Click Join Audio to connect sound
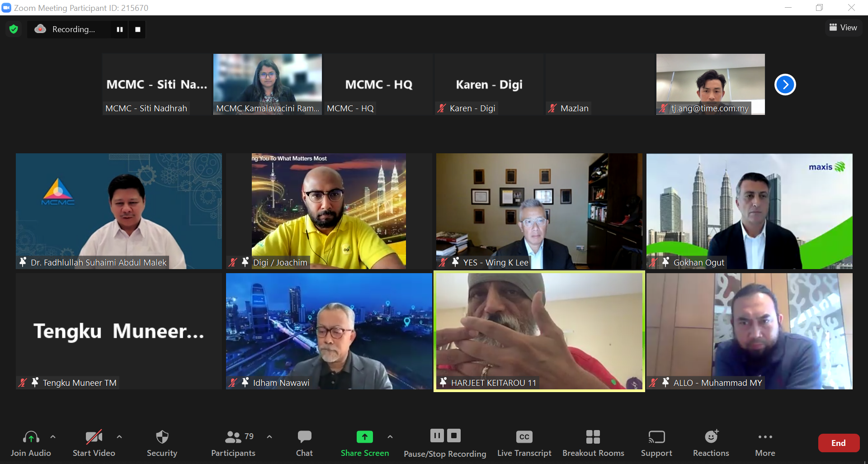The width and height of the screenshot is (868, 464). [31, 443]
